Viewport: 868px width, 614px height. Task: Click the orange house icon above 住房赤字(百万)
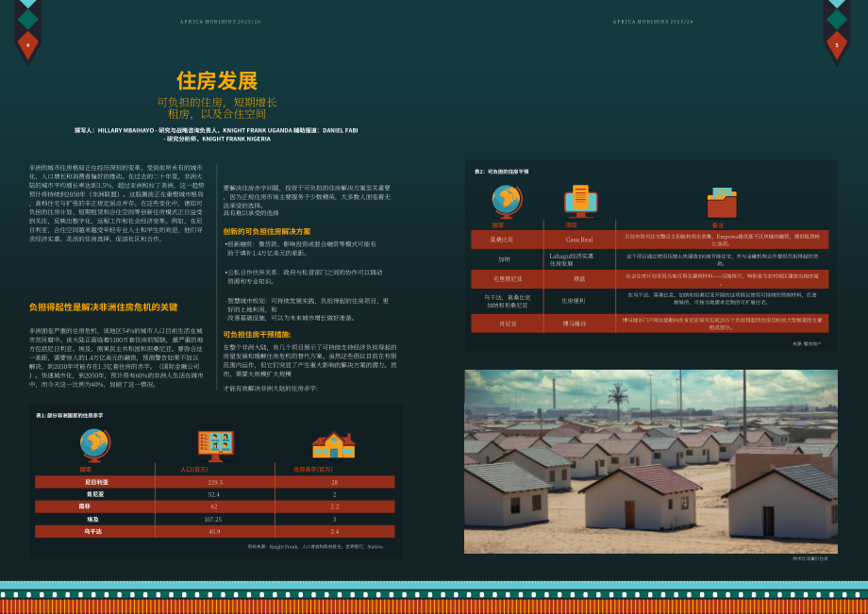(x=333, y=445)
